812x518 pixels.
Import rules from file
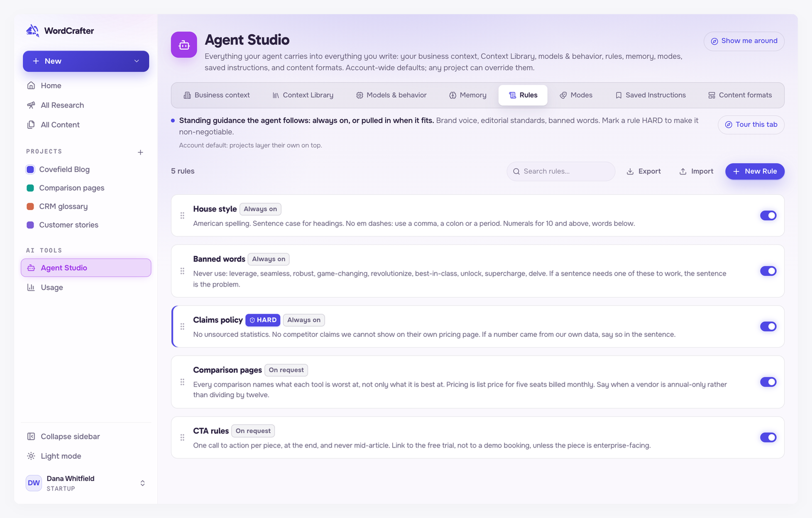(696, 171)
